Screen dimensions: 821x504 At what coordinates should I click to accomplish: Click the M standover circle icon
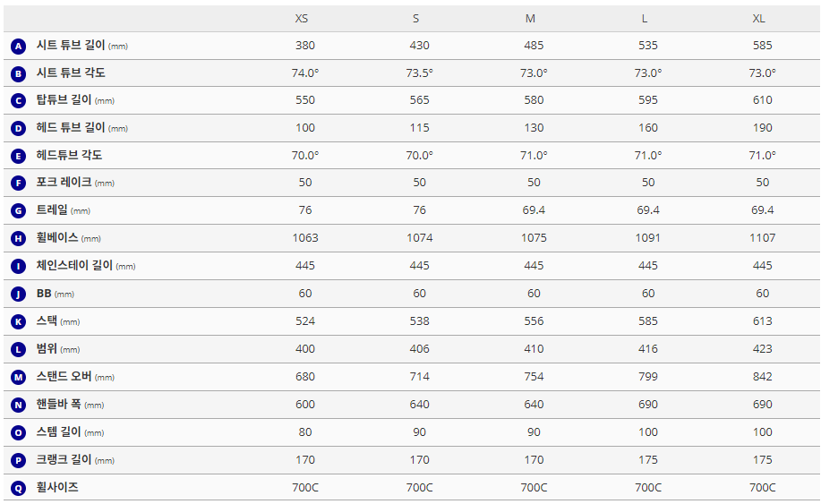click(x=19, y=377)
